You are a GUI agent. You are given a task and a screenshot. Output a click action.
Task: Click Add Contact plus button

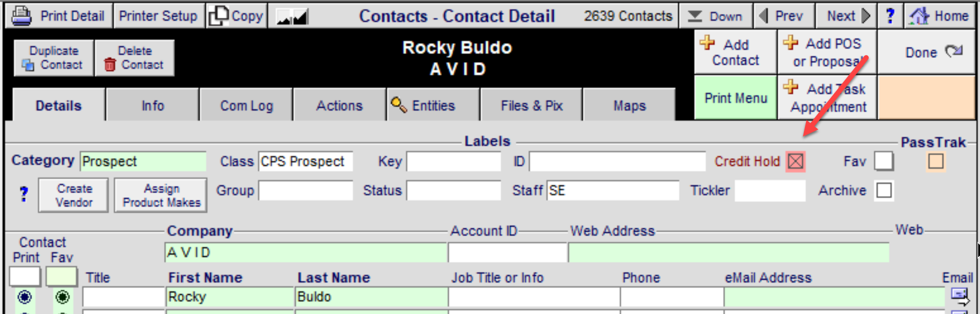click(x=735, y=52)
